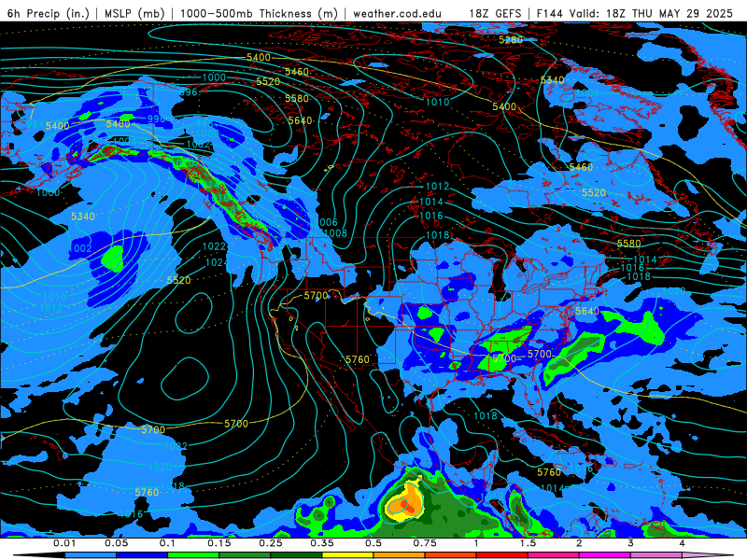Screen dimensions: 747x560
Task: Click the '0.15' legend value
Action: pos(219,543)
